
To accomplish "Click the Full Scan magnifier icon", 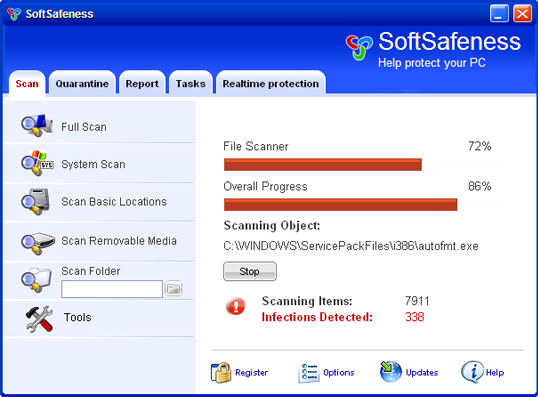I will click(x=37, y=125).
